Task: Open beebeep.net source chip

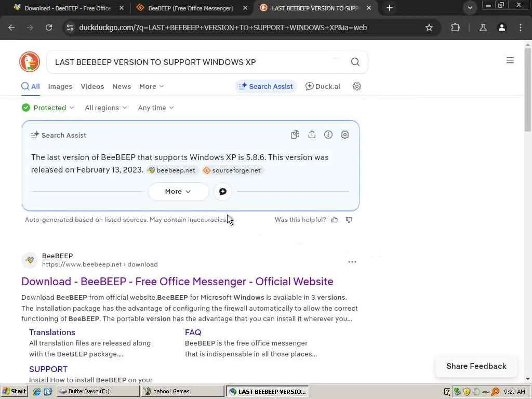Action: point(172,170)
